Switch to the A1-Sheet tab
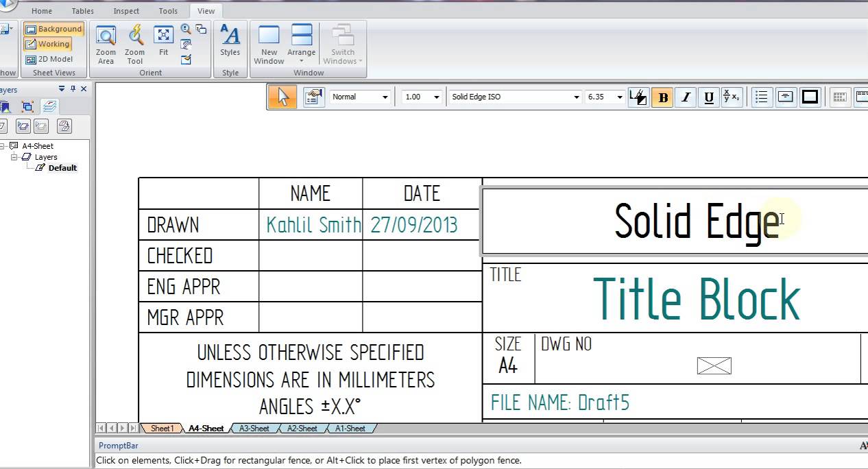 [x=350, y=429]
